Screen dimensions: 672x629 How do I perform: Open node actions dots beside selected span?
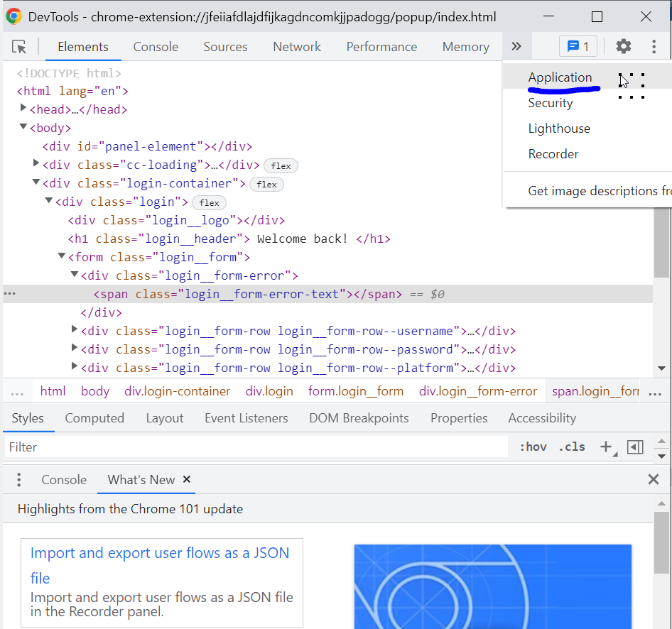(x=9, y=294)
